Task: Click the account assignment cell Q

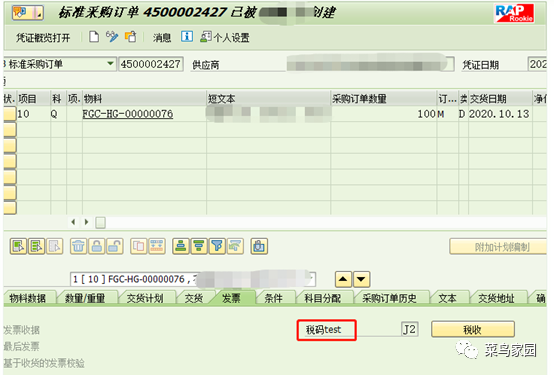Action: pos(58,114)
